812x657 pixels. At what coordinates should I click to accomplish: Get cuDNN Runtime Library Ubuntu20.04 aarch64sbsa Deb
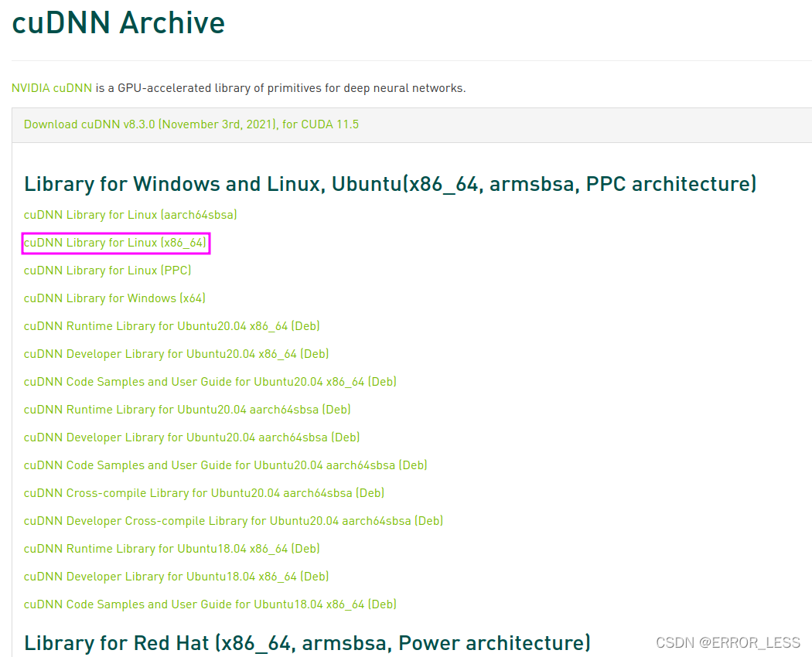point(187,410)
